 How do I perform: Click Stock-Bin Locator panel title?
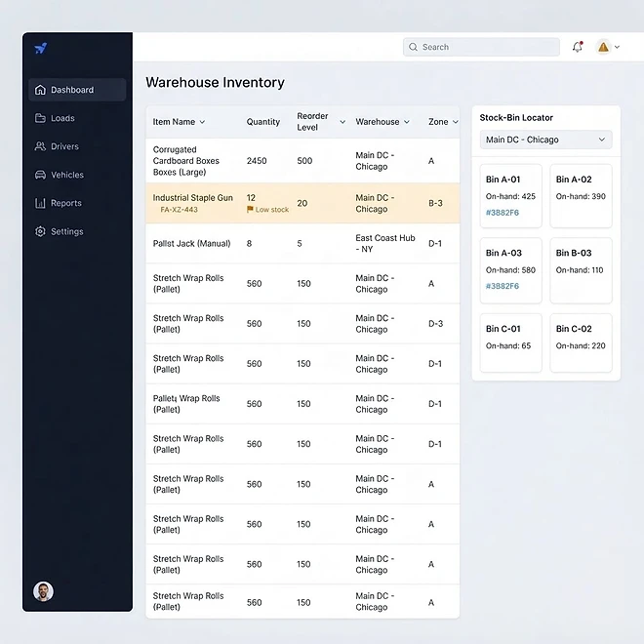516,118
